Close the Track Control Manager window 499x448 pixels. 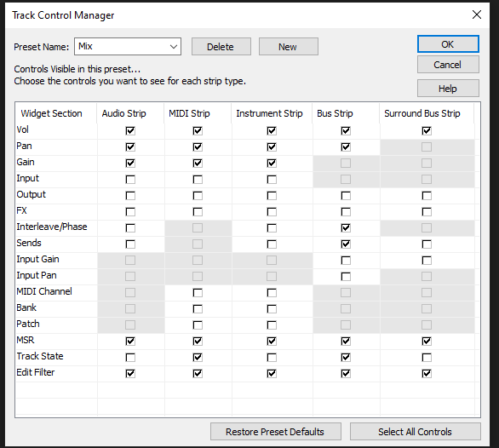(x=476, y=14)
